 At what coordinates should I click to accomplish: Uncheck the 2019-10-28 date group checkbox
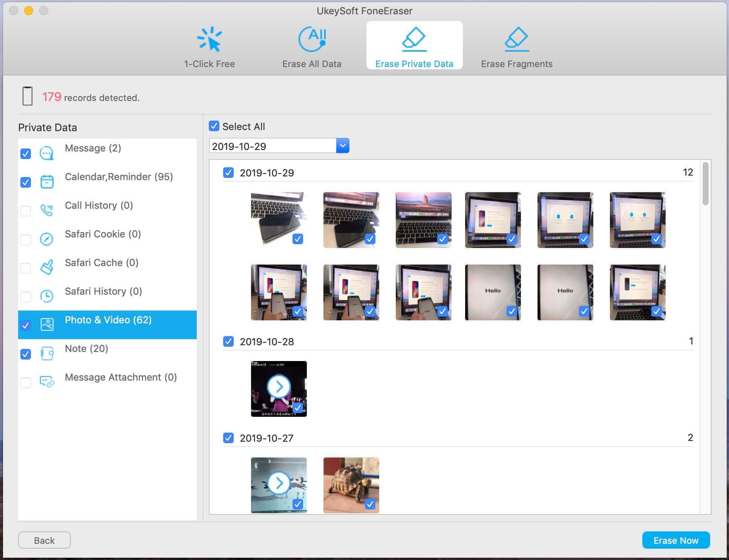(228, 341)
